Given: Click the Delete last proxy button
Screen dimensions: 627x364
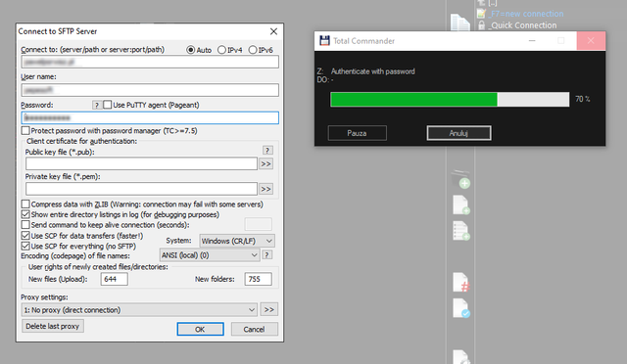Looking at the screenshot, I should pos(53,326).
